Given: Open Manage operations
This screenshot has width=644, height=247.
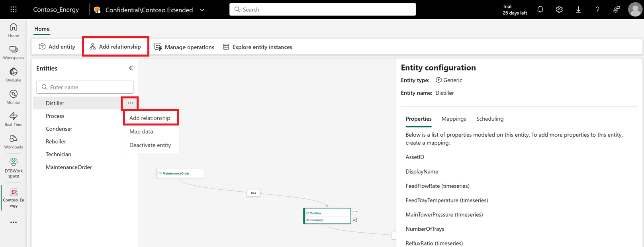Looking at the screenshot, I should pyautogui.click(x=184, y=47).
